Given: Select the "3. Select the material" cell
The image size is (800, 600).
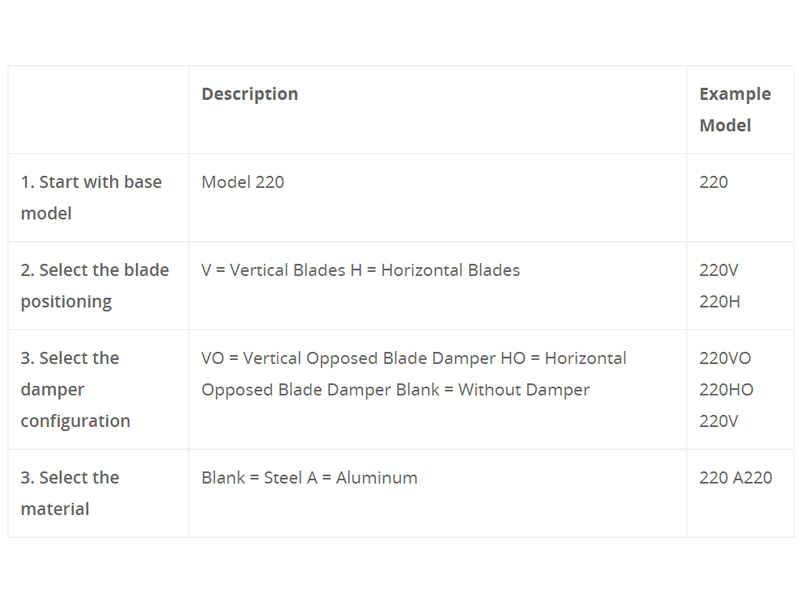Looking at the screenshot, I should [x=70, y=493].
